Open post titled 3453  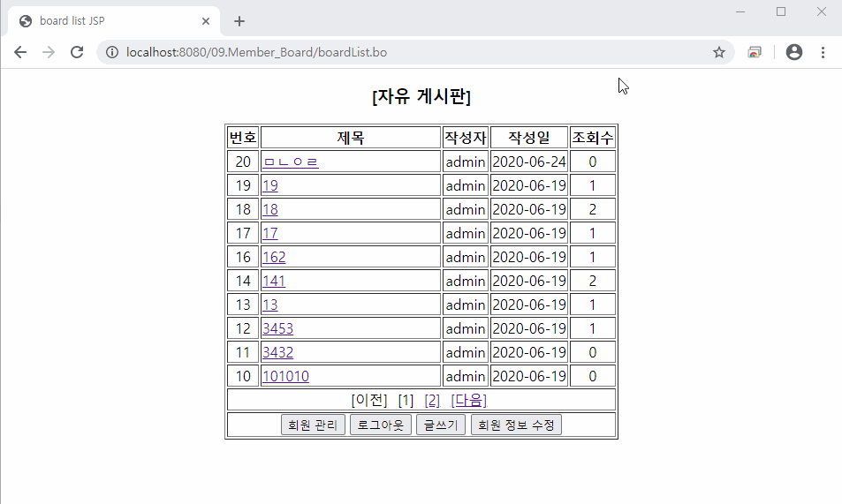click(277, 328)
